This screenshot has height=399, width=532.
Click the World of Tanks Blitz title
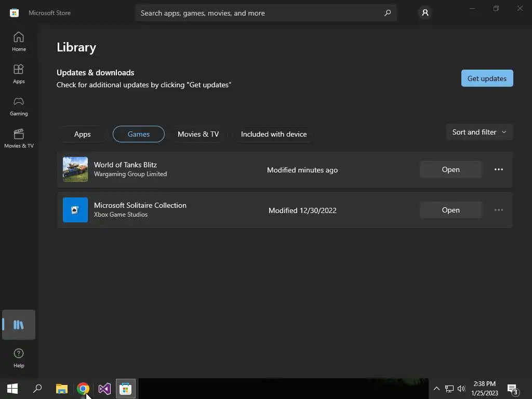coord(125,165)
